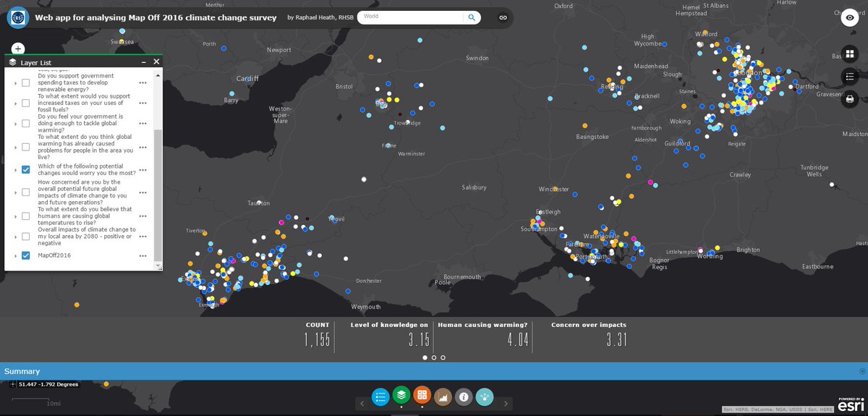Expand 'humans causing global temperatures' layer arrow
The height and width of the screenshot is (416, 868).
(x=15, y=216)
